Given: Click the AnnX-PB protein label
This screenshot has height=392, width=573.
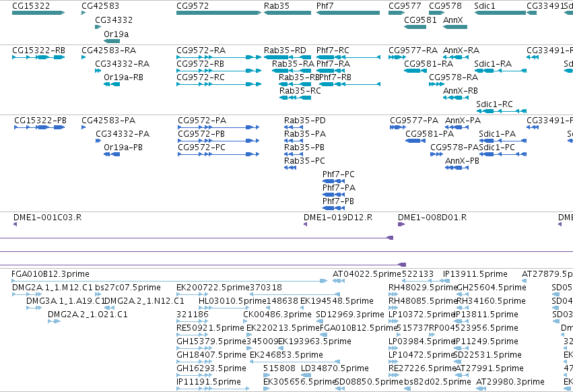Looking at the screenshot, I should [462, 161].
